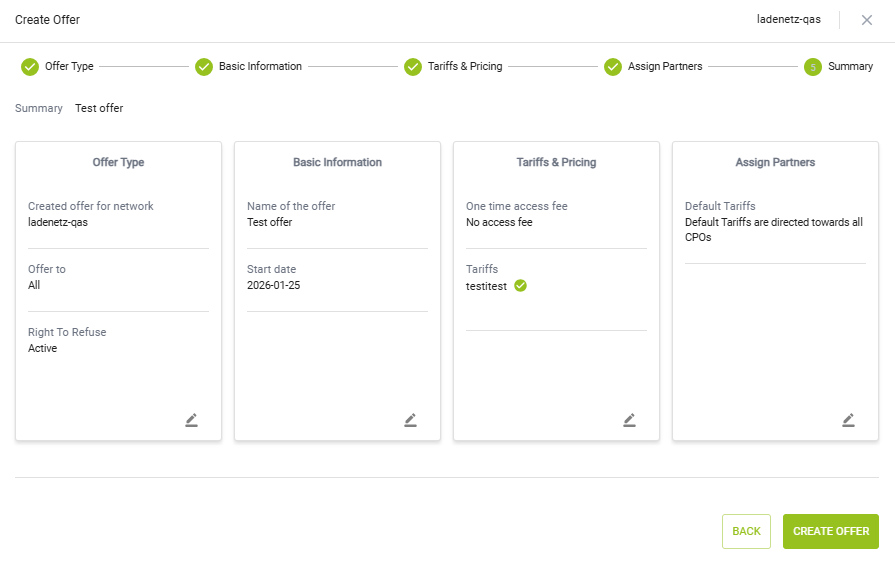Click the ladenetz-qas network label in header
Viewport: 895px width, 571px height.
789,20
